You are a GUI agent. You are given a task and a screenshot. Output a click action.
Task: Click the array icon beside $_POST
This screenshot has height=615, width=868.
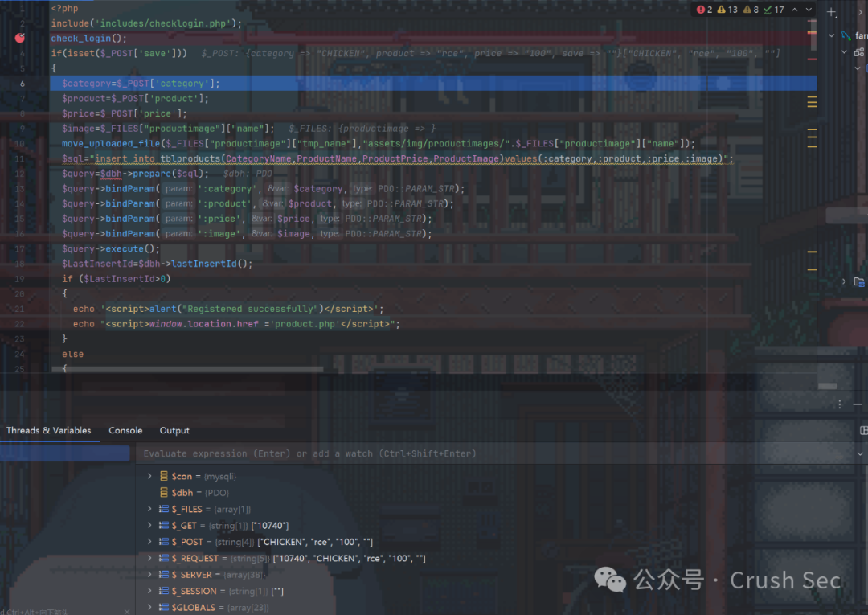coord(164,541)
